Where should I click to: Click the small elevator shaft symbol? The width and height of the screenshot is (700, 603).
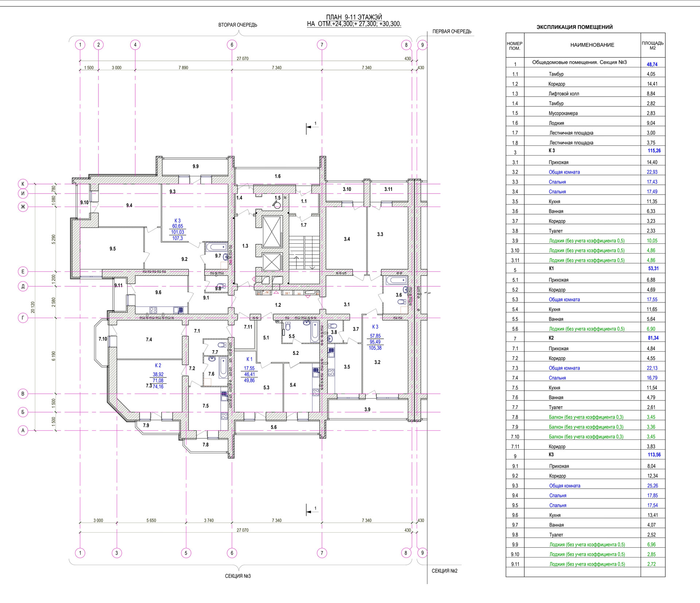(x=272, y=262)
